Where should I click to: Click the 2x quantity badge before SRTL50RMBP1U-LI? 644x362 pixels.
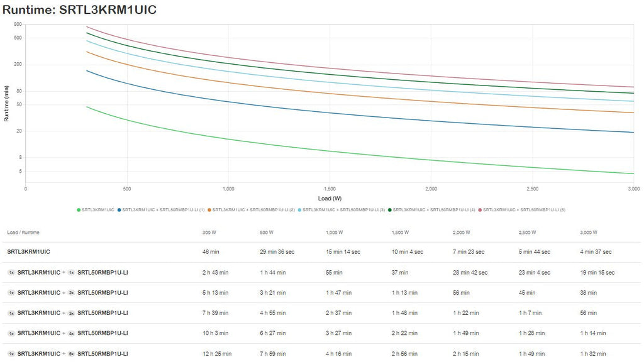[x=71, y=292]
